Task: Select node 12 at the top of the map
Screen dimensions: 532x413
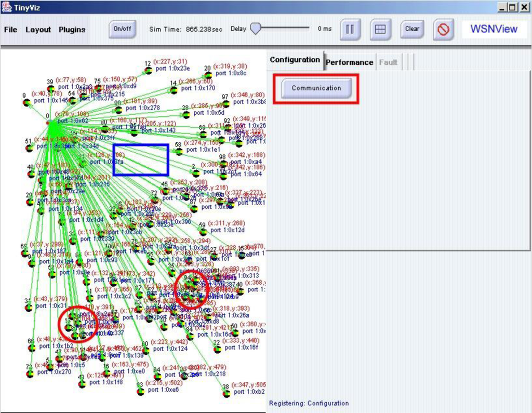Action: (x=148, y=70)
